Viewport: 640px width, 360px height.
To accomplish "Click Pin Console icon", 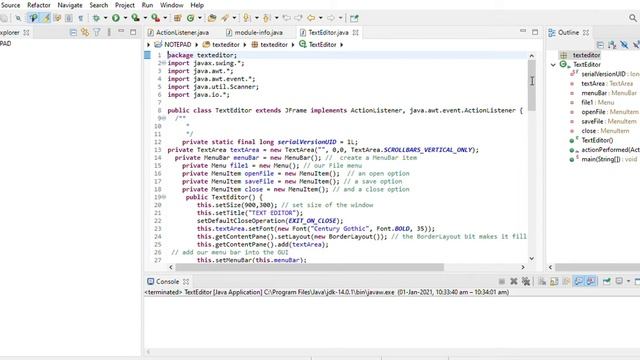I will point(607,281).
